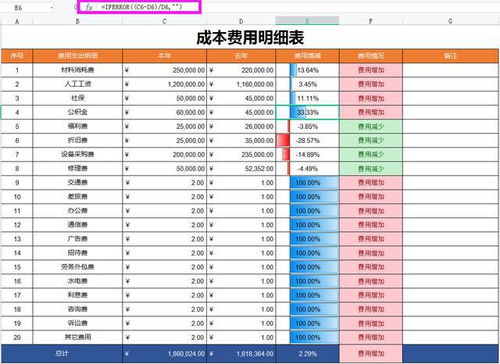Screen dimensions: 500x364
Task: Click the 去年 header cell
Action: click(x=241, y=56)
